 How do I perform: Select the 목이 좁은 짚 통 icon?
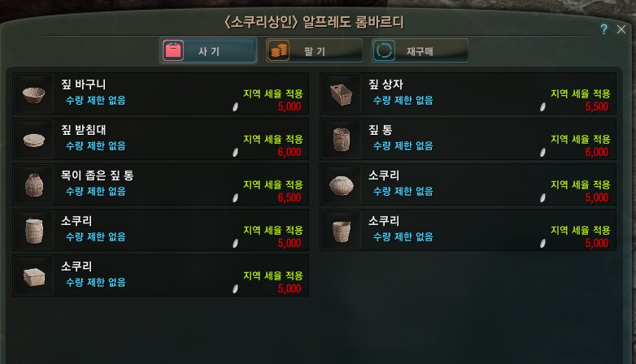[33, 184]
